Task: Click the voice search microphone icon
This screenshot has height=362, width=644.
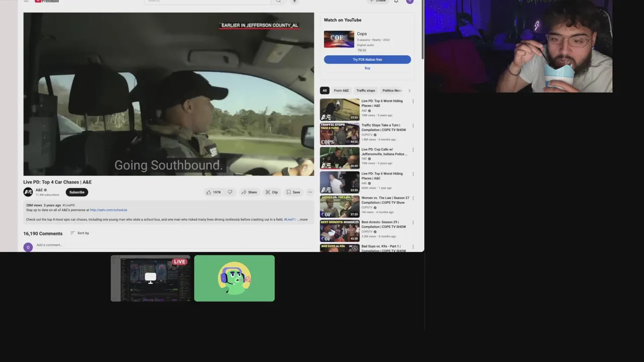Action: (294, 1)
